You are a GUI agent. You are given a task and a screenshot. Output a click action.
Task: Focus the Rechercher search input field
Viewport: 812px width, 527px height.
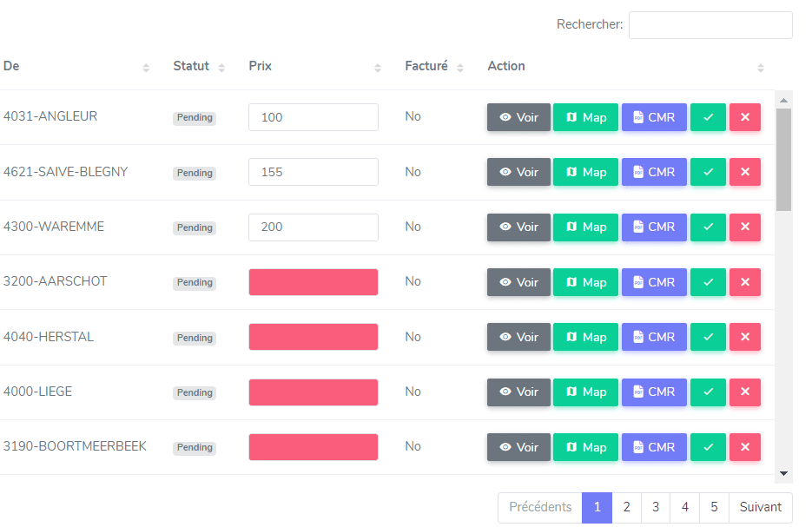coord(710,25)
